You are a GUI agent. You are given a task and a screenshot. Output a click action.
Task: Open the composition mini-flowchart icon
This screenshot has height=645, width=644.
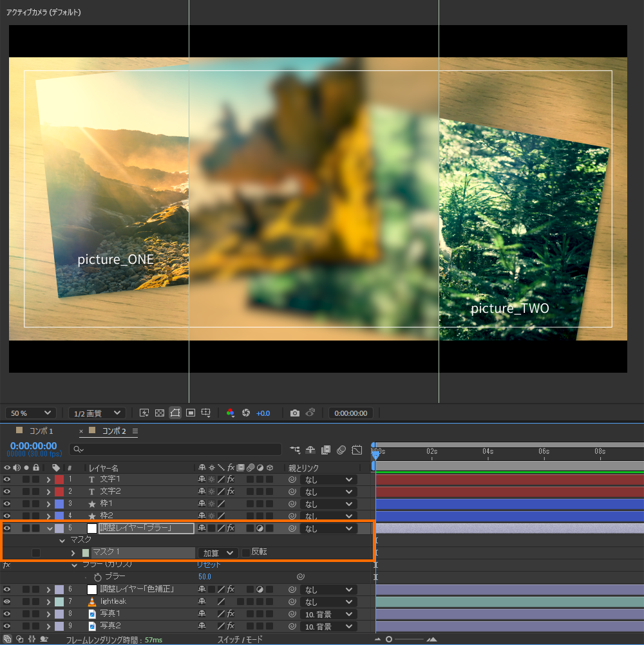coord(295,449)
